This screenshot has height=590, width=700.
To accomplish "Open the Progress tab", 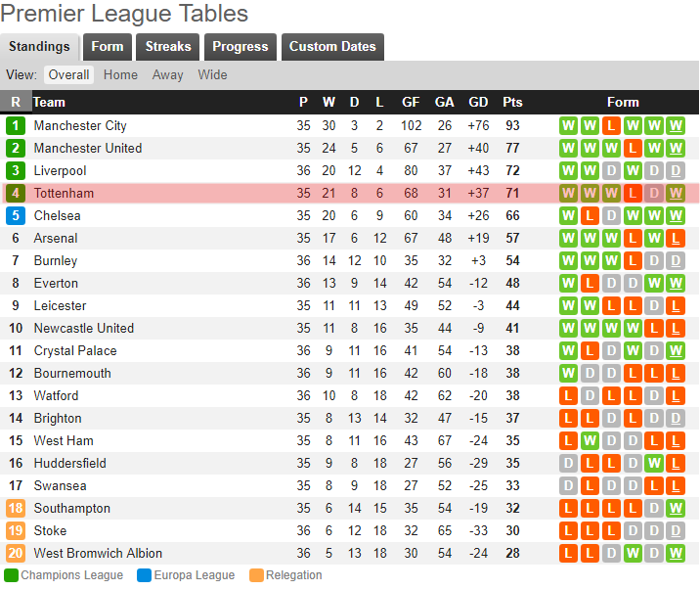I will point(240,47).
